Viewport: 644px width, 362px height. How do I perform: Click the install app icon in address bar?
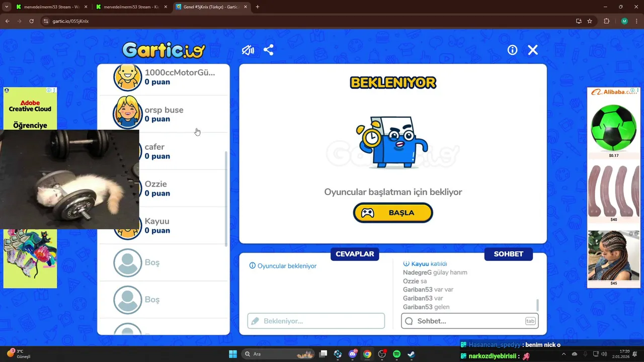(579, 21)
